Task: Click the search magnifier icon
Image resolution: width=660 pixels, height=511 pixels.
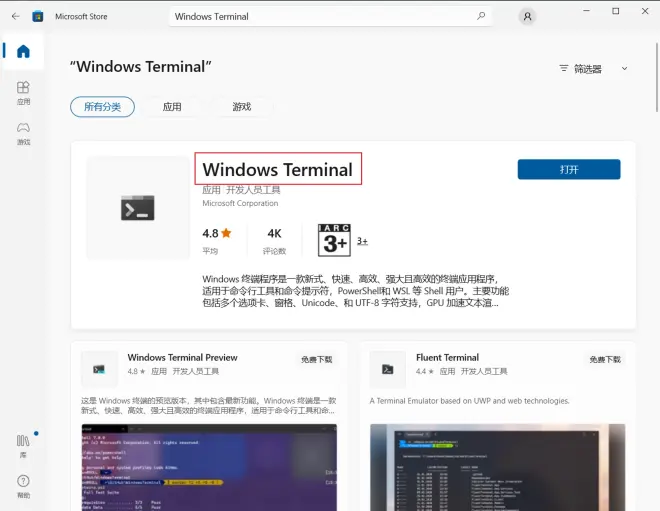Action: [481, 16]
